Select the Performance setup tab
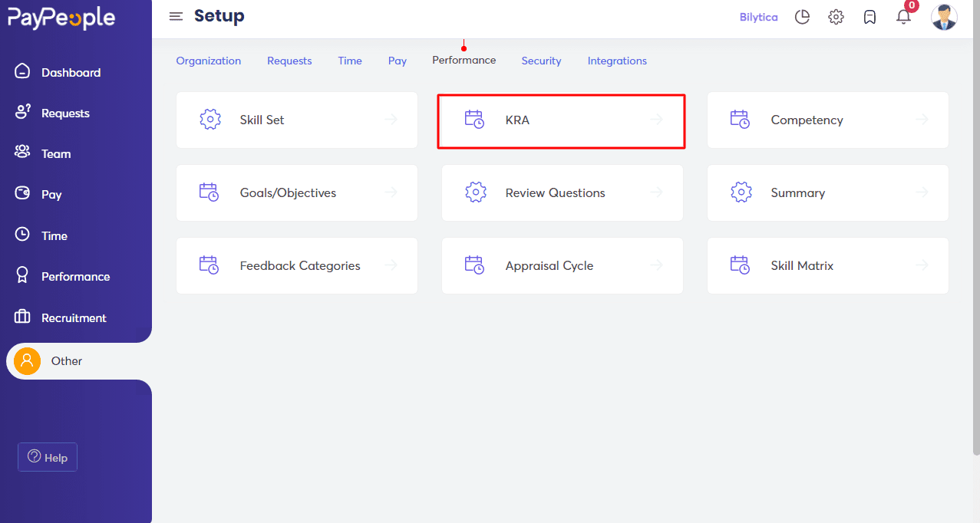 pyautogui.click(x=464, y=60)
